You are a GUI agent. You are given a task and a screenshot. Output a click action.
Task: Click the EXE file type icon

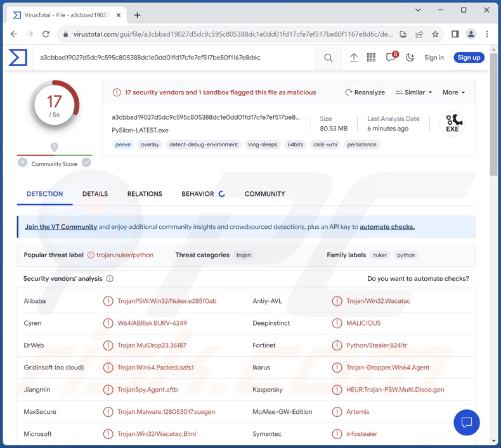(452, 124)
